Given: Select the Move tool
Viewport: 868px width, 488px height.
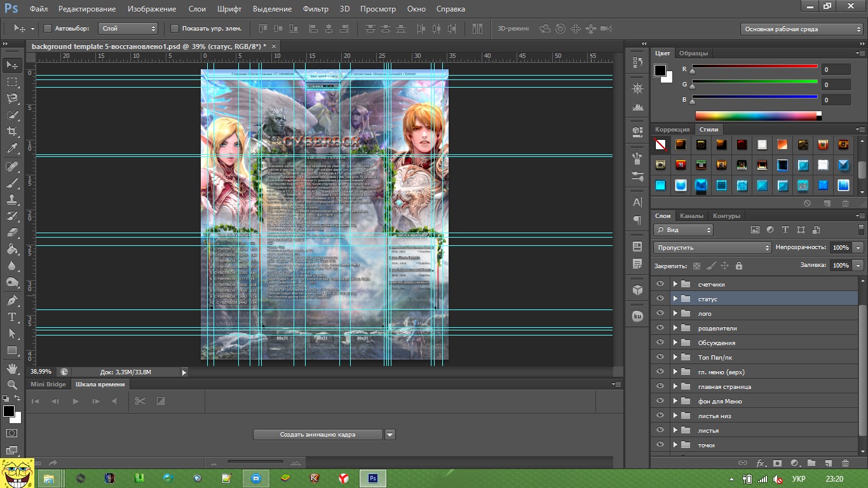Looking at the screenshot, I should click(12, 65).
